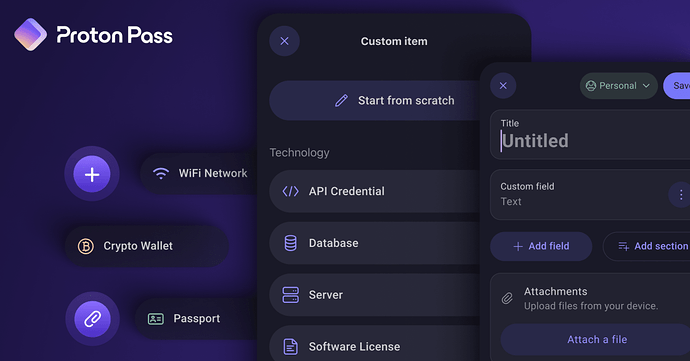This screenshot has width=690, height=361.
Task: Open the Personal vault dropdown
Action: click(x=618, y=85)
